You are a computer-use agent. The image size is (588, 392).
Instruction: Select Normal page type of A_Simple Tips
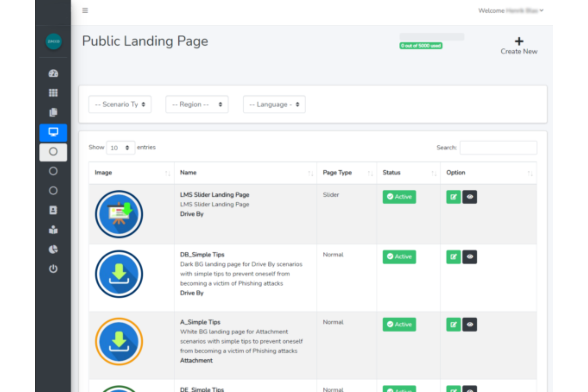(333, 322)
